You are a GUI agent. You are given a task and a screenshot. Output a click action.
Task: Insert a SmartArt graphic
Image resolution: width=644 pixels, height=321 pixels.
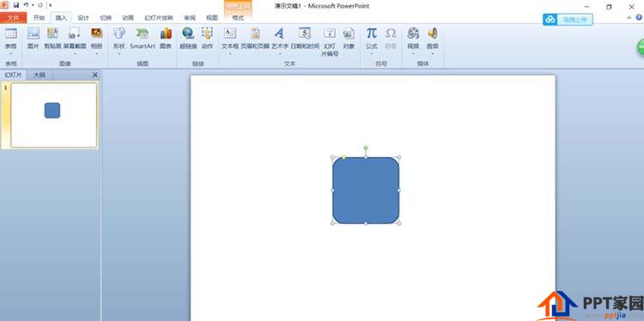(x=143, y=39)
